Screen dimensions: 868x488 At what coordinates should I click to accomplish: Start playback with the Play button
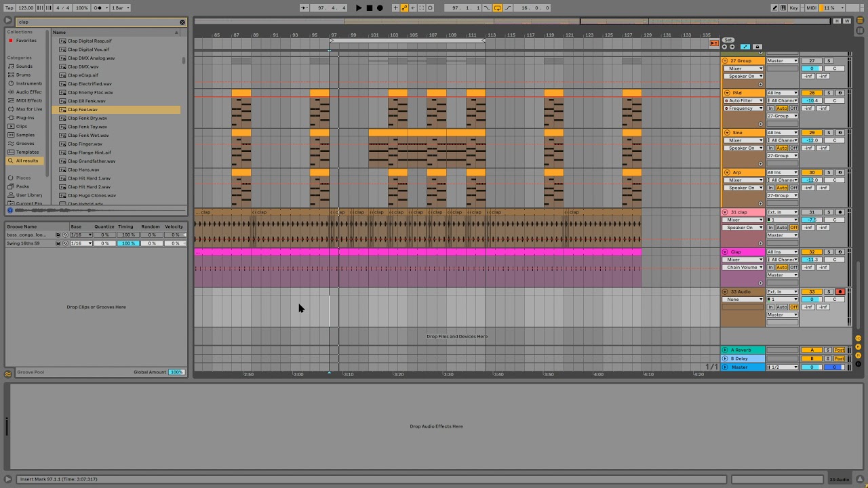pos(359,8)
